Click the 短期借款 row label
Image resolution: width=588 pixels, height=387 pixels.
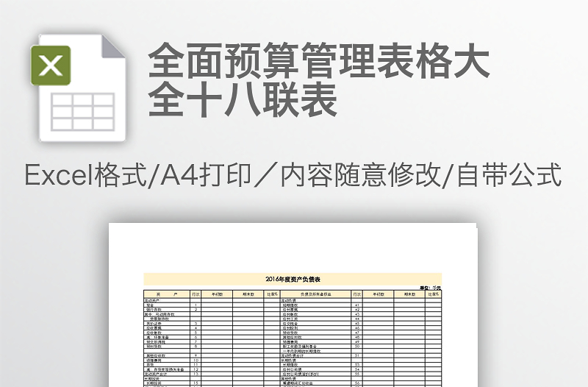pyautogui.click(x=290, y=305)
